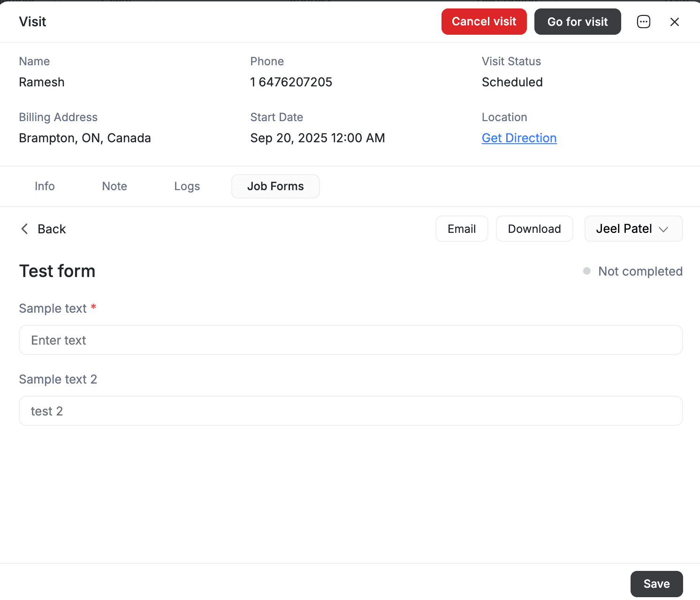Click the Not completed status indicator dot
This screenshot has width=700, height=600.
(x=586, y=271)
